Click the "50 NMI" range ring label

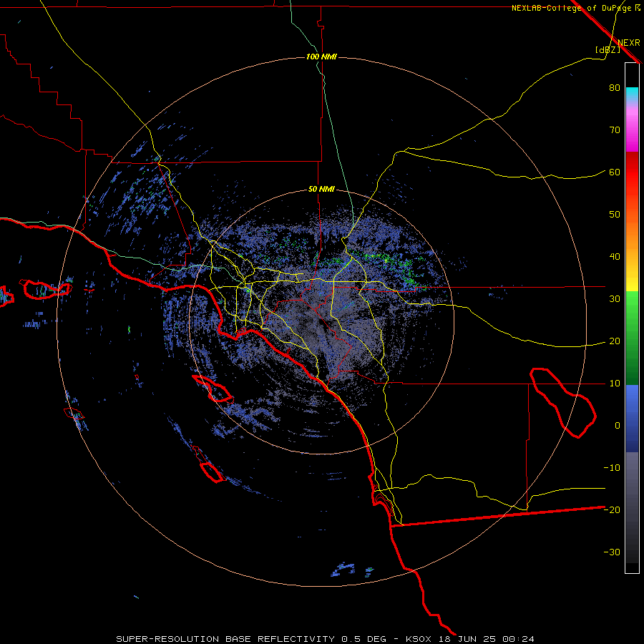[x=321, y=190]
